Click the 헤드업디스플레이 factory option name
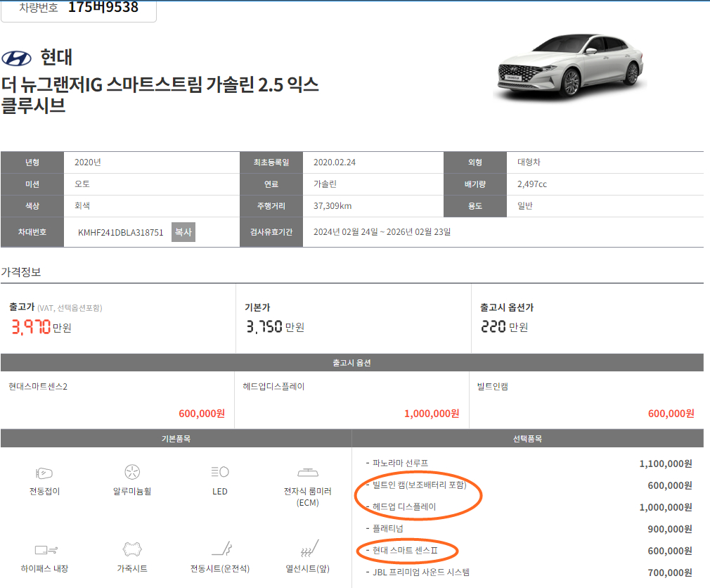Image resolution: width=710 pixels, height=588 pixels. coord(273,386)
